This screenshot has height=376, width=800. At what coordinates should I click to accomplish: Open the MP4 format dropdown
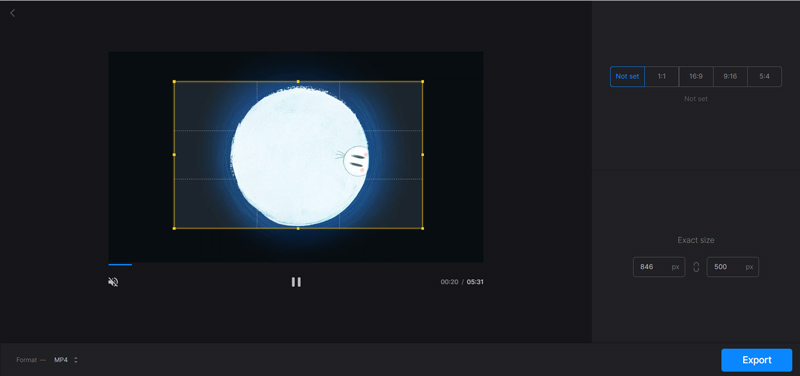pyautogui.click(x=66, y=360)
